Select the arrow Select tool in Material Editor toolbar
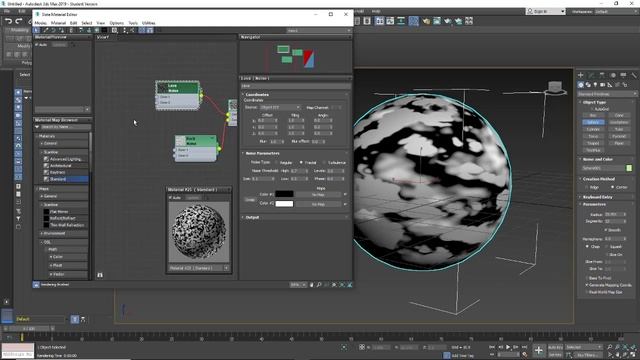Screen dimensions: 640x360 (x=37, y=30)
